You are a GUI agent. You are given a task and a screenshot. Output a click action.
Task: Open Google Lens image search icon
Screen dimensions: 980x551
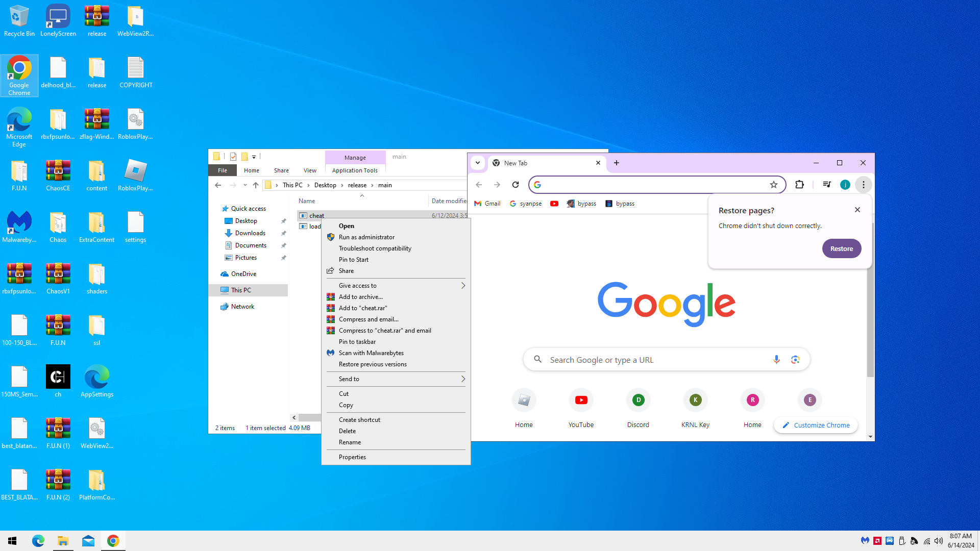(x=795, y=360)
